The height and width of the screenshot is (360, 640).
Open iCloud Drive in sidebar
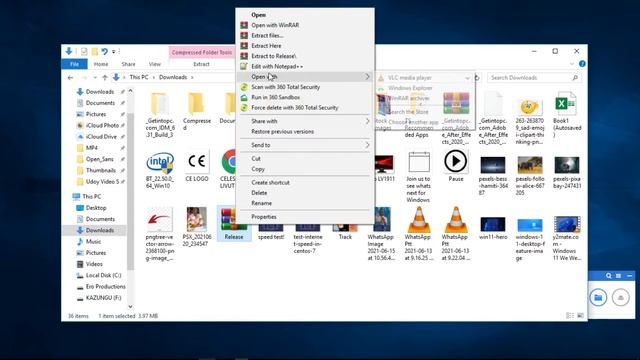pyautogui.click(x=101, y=137)
